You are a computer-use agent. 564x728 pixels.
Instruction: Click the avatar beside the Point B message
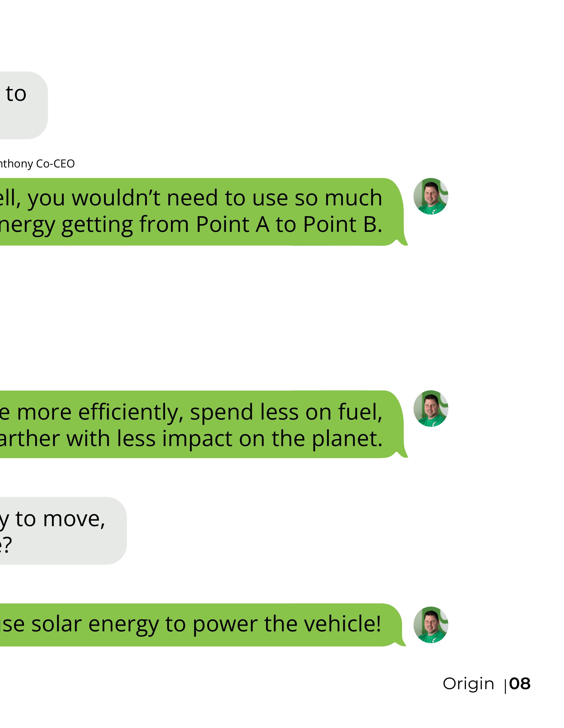coord(431,196)
